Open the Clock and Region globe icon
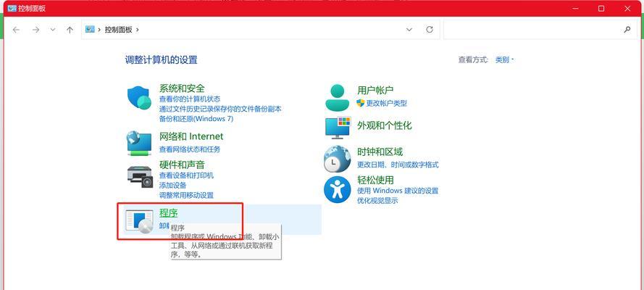644x290 pixels. [x=337, y=159]
